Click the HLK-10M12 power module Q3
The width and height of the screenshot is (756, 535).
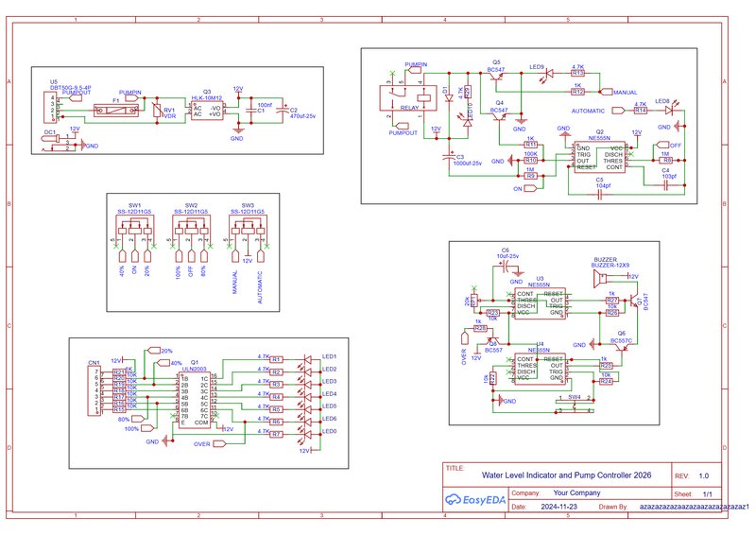207,112
